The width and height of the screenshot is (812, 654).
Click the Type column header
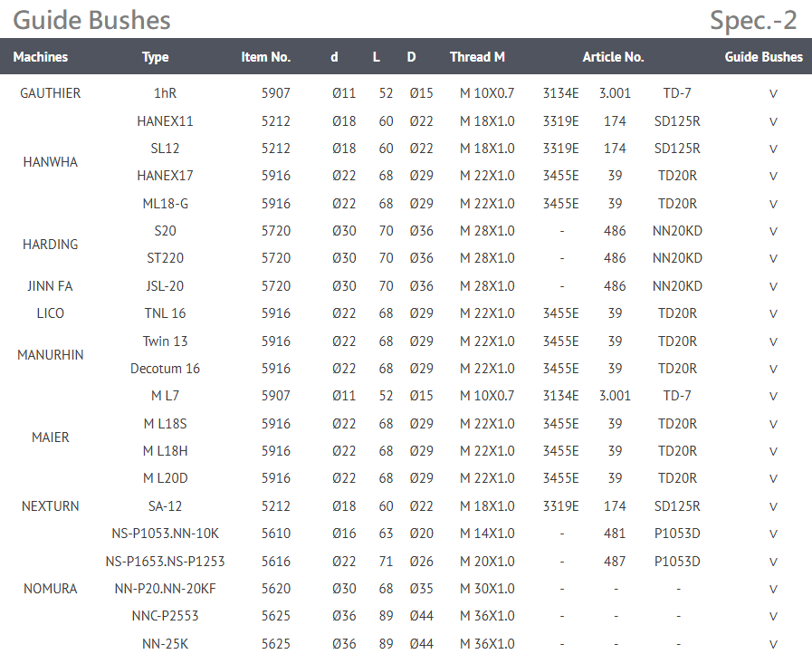tap(156, 57)
